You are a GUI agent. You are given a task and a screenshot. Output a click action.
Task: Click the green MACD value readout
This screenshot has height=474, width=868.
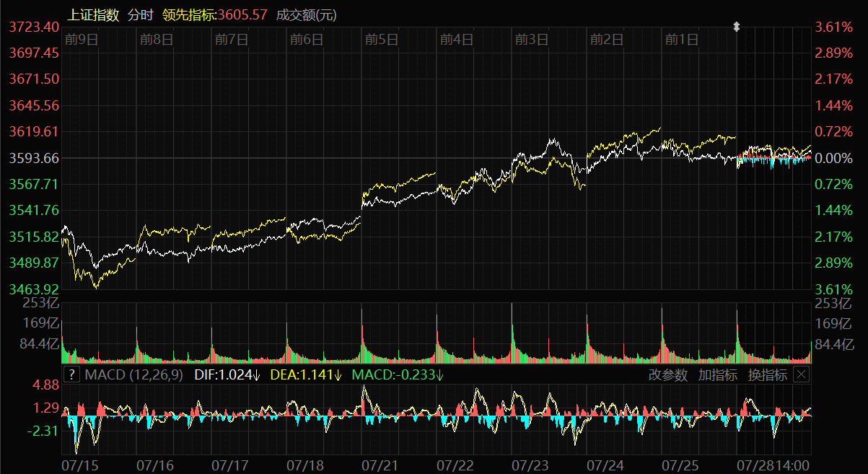point(397,374)
